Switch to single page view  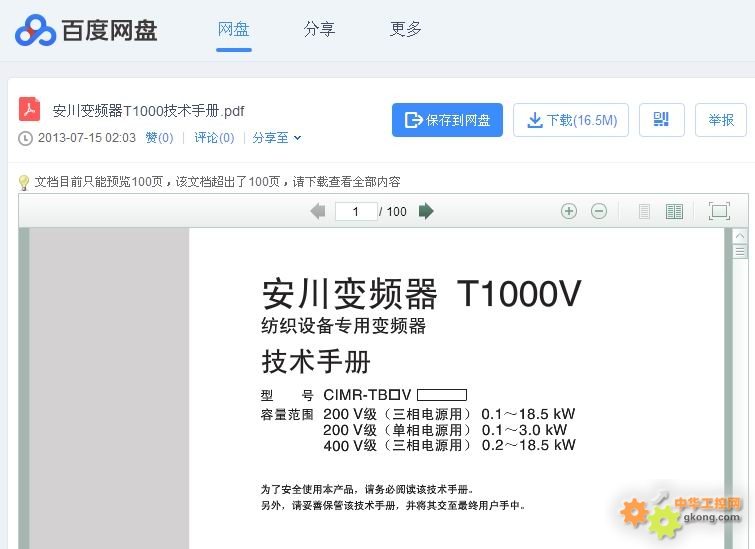[x=644, y=211]
